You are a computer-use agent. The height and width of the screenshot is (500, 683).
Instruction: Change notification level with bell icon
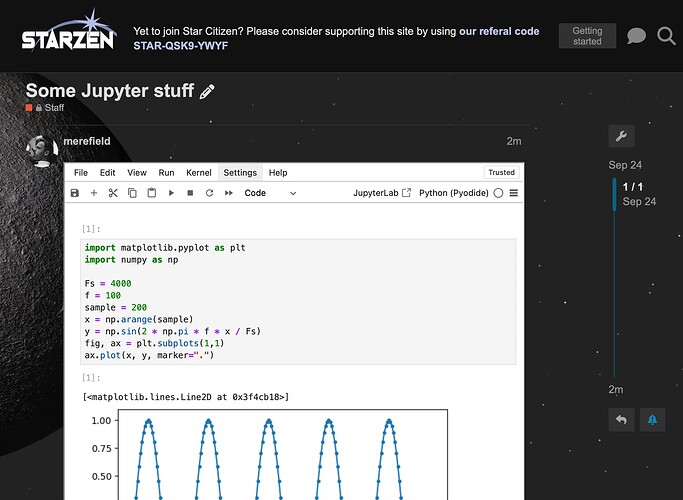click(652, 420)
